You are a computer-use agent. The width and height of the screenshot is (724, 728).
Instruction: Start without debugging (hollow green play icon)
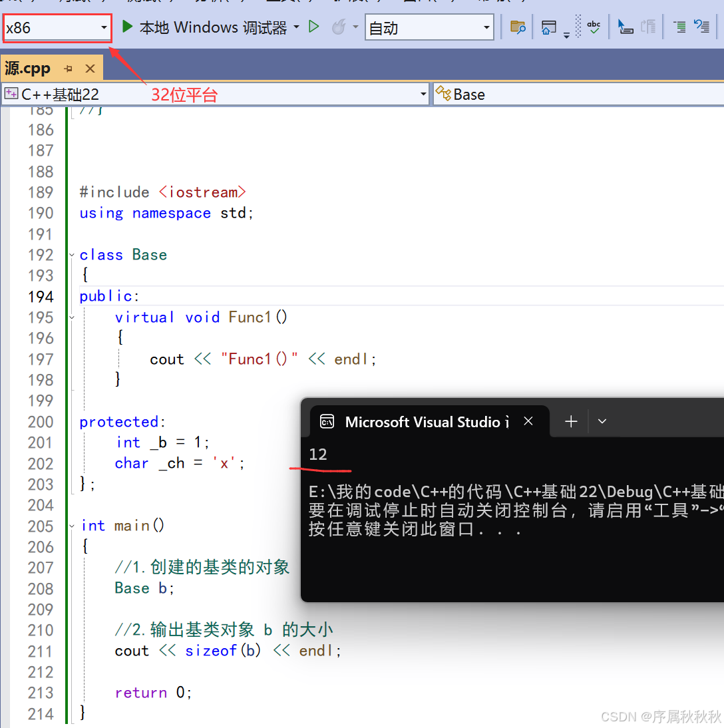(x=314, y=27)
